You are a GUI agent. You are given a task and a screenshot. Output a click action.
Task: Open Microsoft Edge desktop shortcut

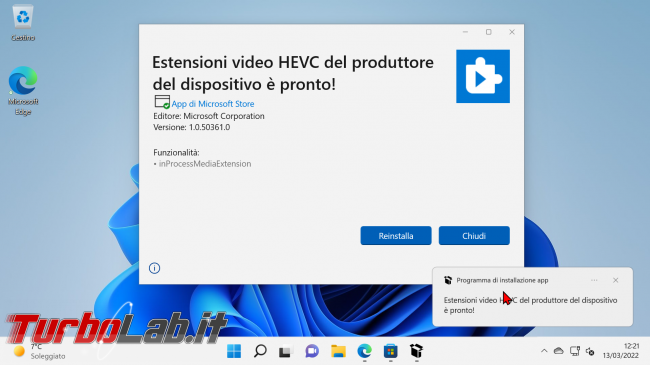[23, 90]
